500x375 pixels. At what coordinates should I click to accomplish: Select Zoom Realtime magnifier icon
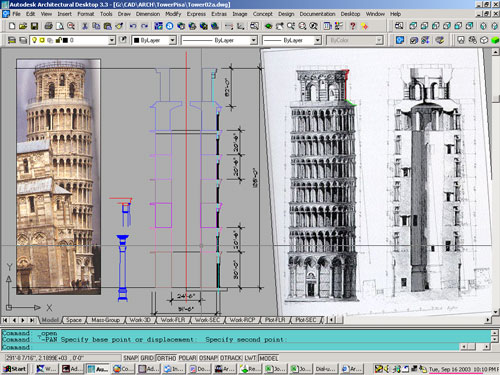coord(291,26)
